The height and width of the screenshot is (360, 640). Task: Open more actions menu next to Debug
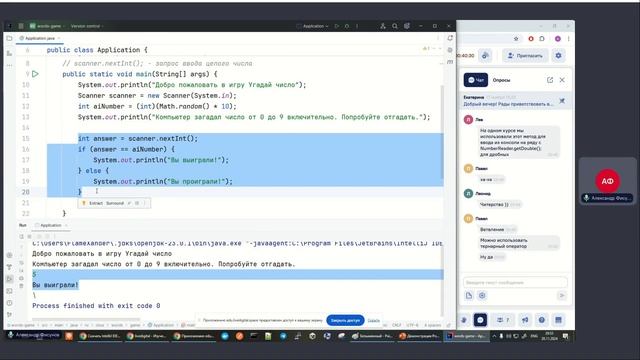(357, 26)
